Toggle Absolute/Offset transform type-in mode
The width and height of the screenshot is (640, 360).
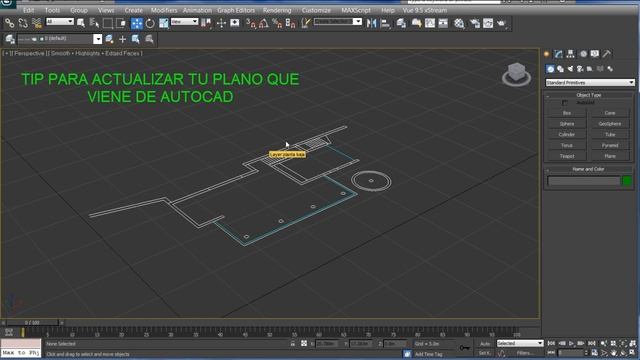tap(304, 344)
